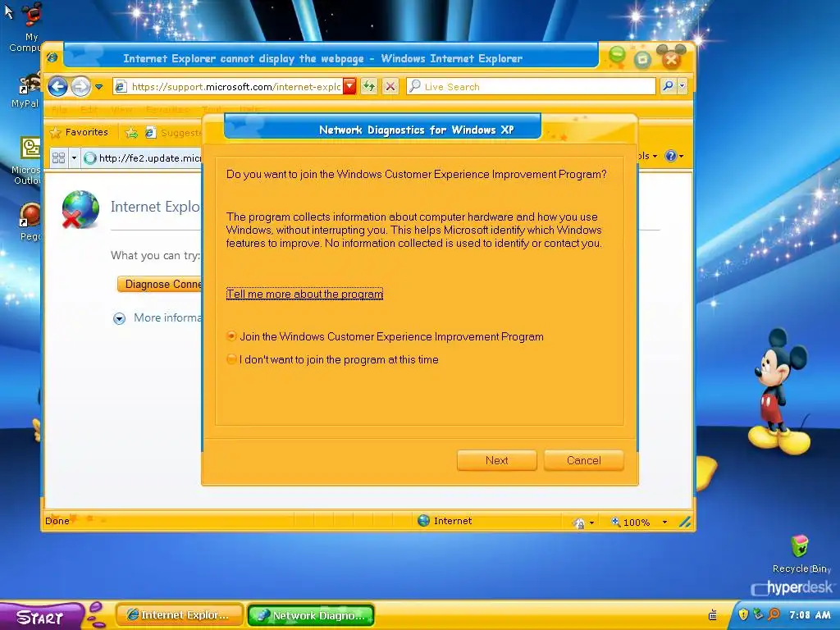Click the green minimize button of Internet Explorer
This screenshot has width=840, height=630.
(x=617, y=55)
